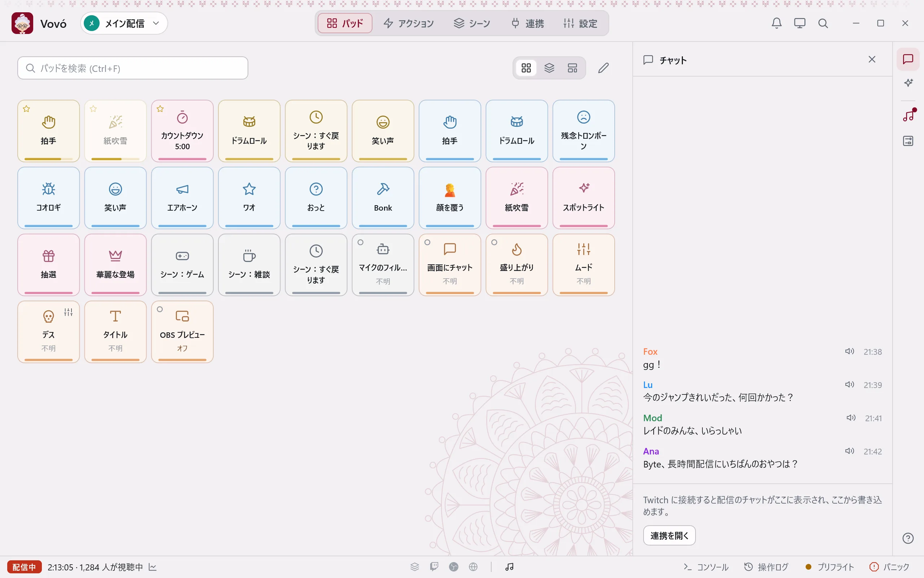Open the 設定 tab
This screenshot has width=924, height=578.
coord(580,23)
